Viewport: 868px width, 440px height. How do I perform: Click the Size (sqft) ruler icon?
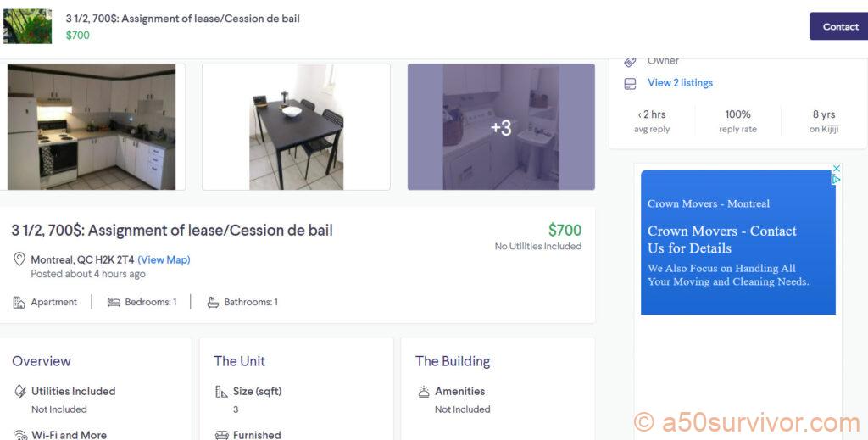tap(221, 392)
